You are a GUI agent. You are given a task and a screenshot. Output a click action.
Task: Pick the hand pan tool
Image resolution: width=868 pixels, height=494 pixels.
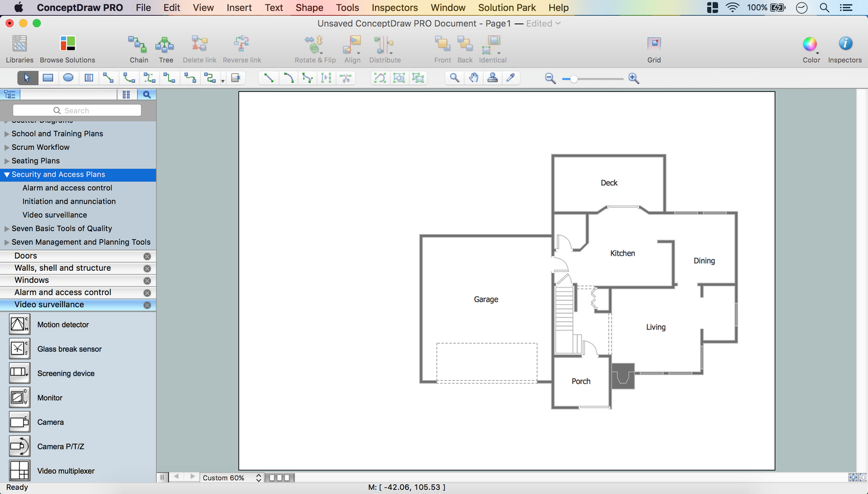point(473,78)
